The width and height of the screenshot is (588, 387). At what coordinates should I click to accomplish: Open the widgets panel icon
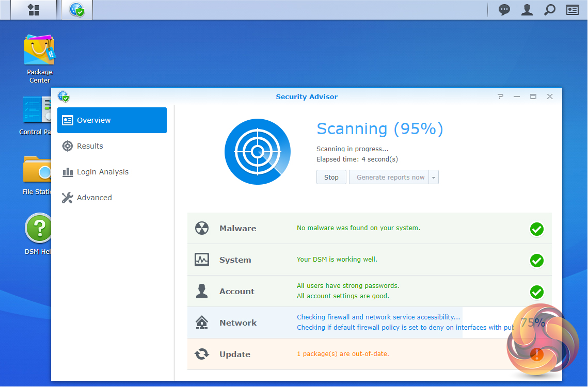573,10
